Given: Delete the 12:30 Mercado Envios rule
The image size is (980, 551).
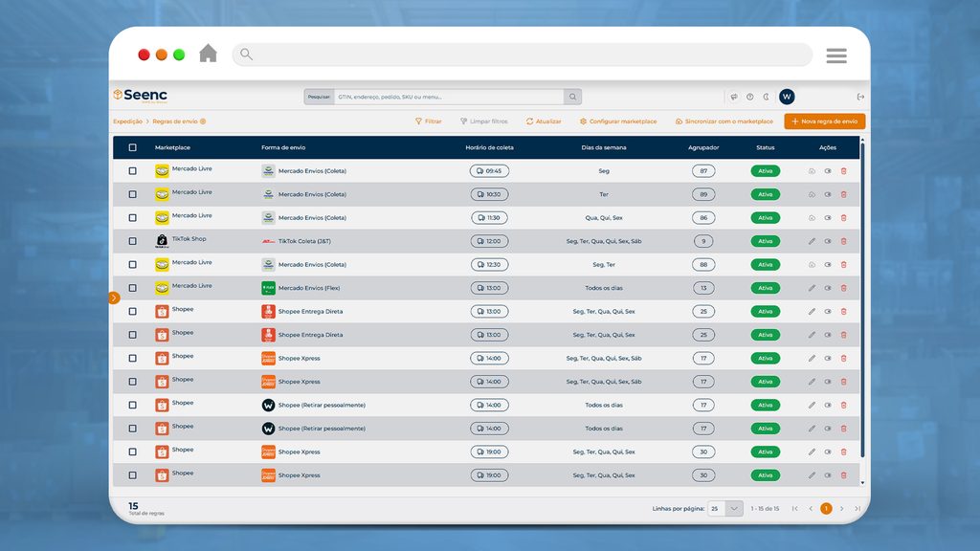Looking at the screenshot, I should 844,265.
